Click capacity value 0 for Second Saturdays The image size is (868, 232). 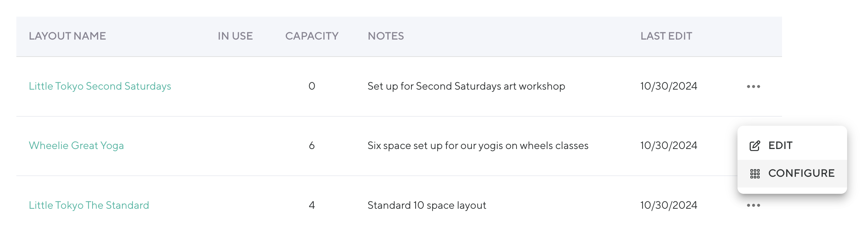(x=312, y=86)
